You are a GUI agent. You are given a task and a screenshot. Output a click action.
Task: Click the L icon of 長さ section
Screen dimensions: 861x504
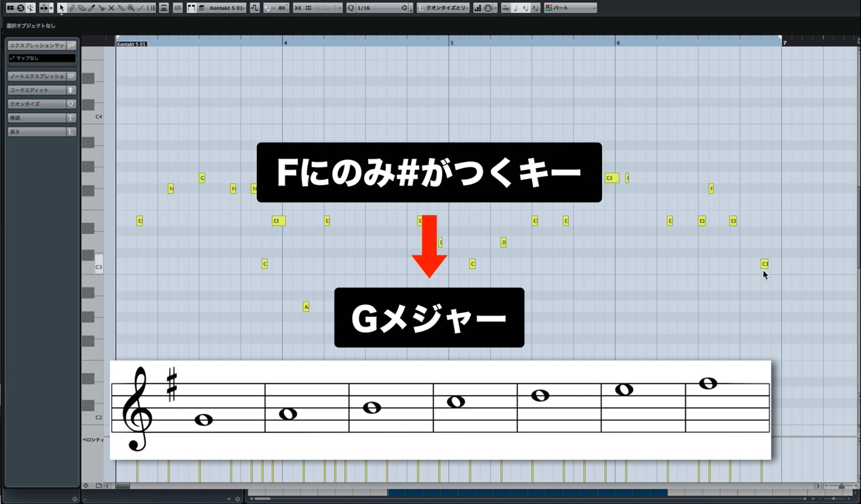pyautogui.click(x=71, y=132)
